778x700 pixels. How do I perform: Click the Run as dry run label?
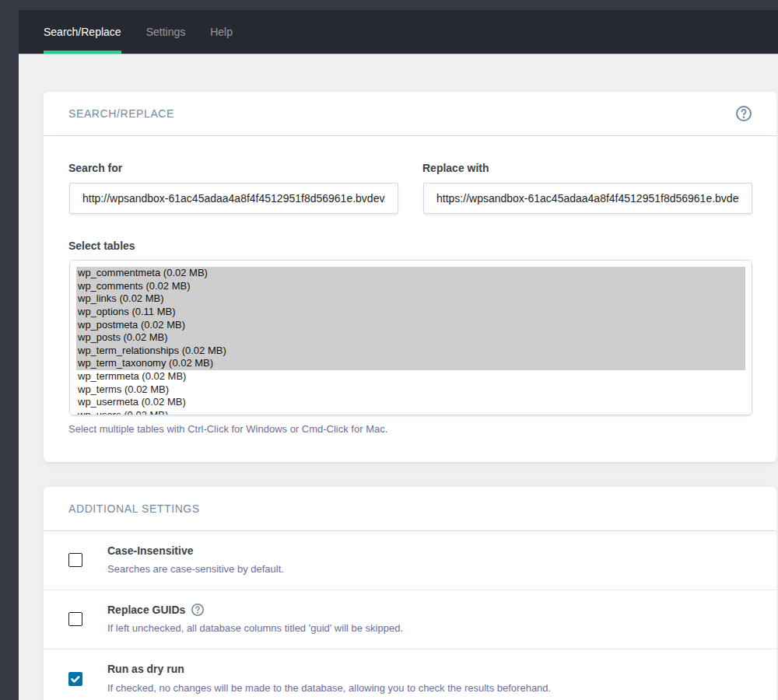tap(146, 669)
